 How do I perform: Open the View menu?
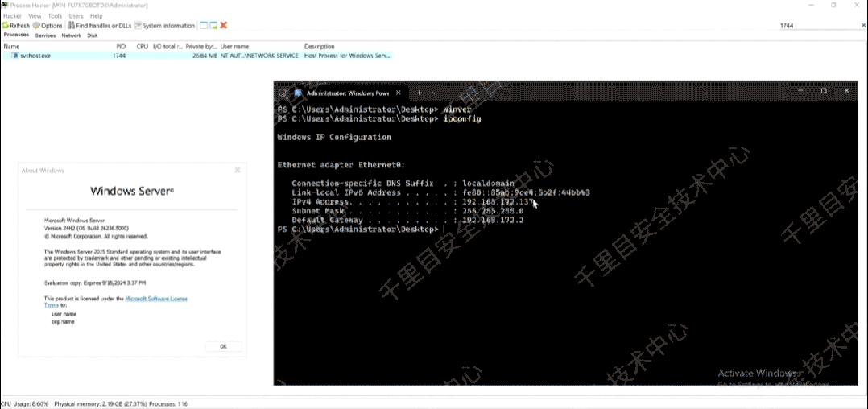(x=35, y=16)
